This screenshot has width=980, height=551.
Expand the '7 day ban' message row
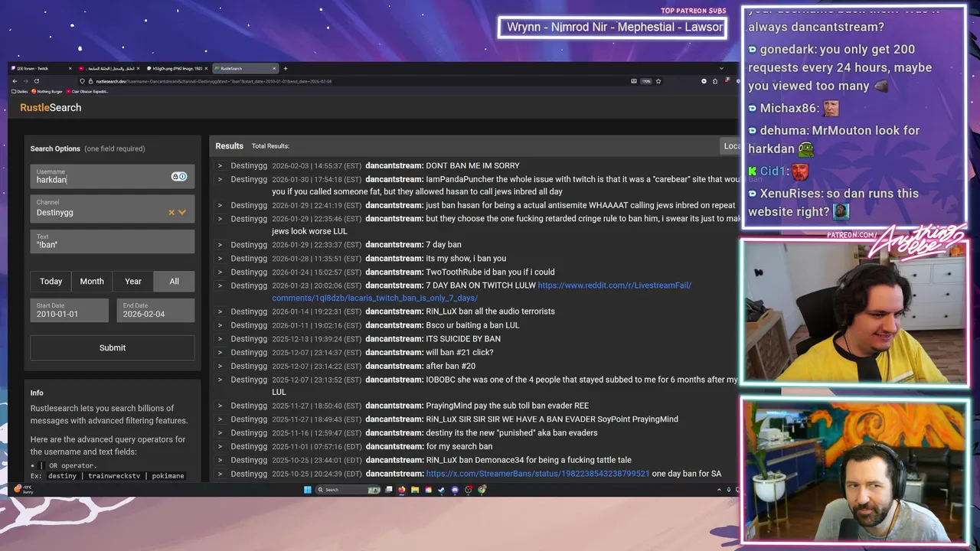click(220, 245)
